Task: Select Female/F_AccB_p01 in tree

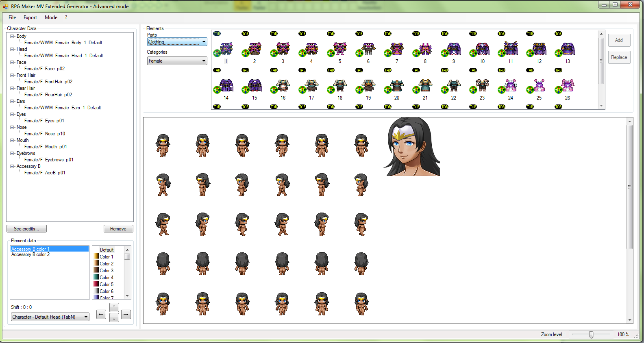Action: point(45,173)
